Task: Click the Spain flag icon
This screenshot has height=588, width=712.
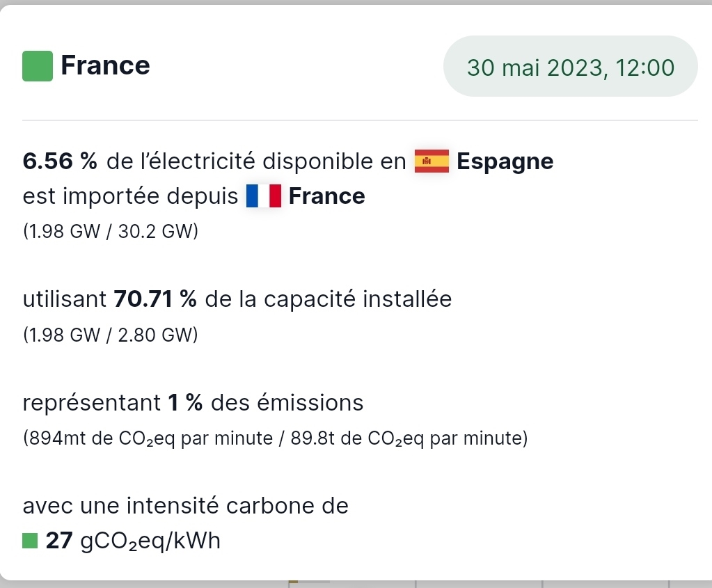Action: 432,161
